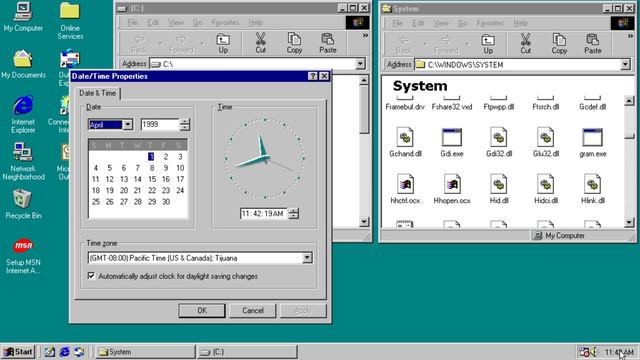
Task: Select the Hidci.dll file icon
Action: click(x=546, y=189)
